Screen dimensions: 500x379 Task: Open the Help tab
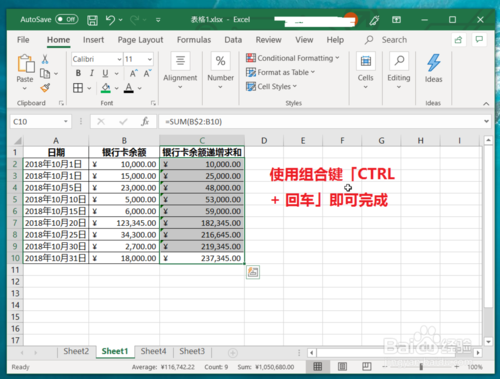(x=335, y=40)
